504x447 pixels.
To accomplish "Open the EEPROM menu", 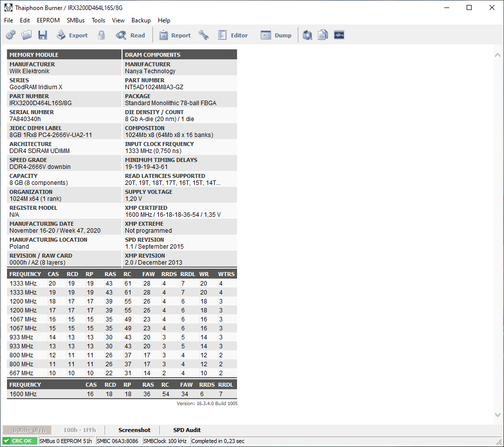I will click(x=48, y=20).
